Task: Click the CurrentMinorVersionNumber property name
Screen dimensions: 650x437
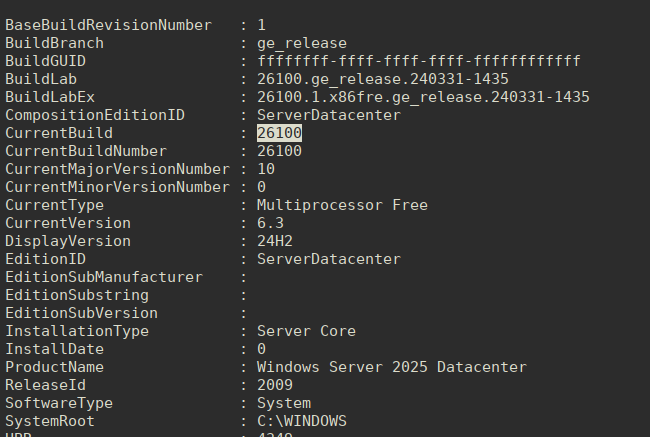Action: click(x=117, y=187)
